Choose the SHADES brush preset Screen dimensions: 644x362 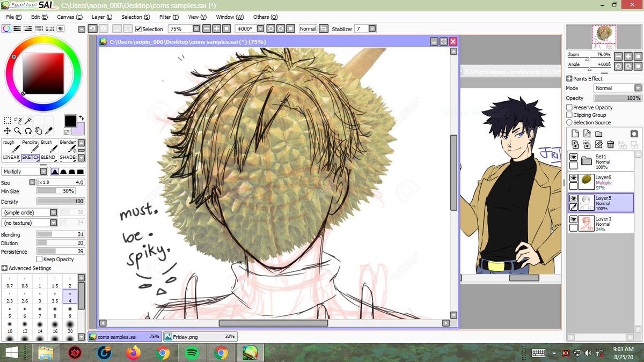click(x=68, y=158)
